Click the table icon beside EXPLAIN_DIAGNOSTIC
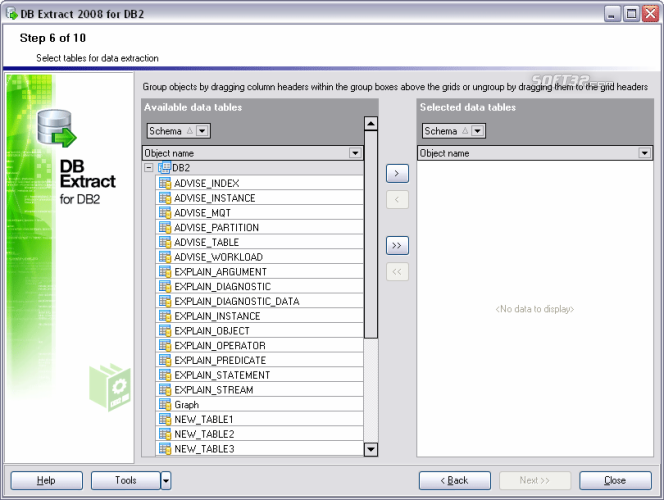Image resolution: width=664 pixels, height=500 pixels. point(165,286)
